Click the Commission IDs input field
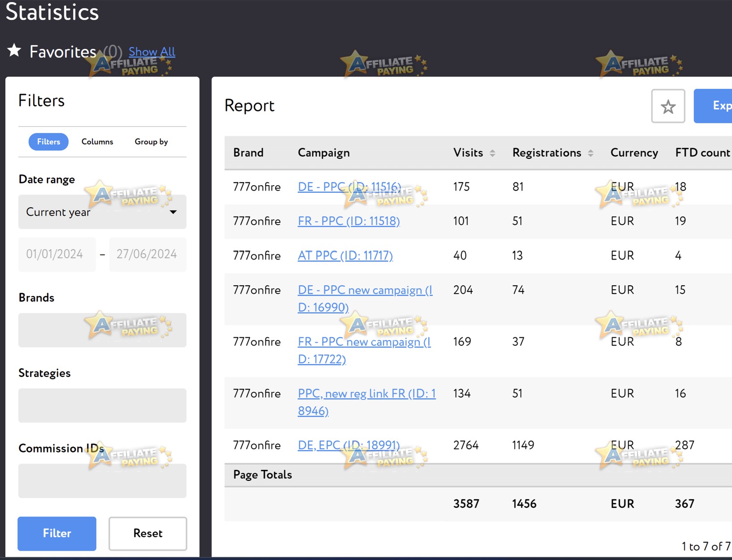This screenshot has width=732, height=560. coord(102,481)
